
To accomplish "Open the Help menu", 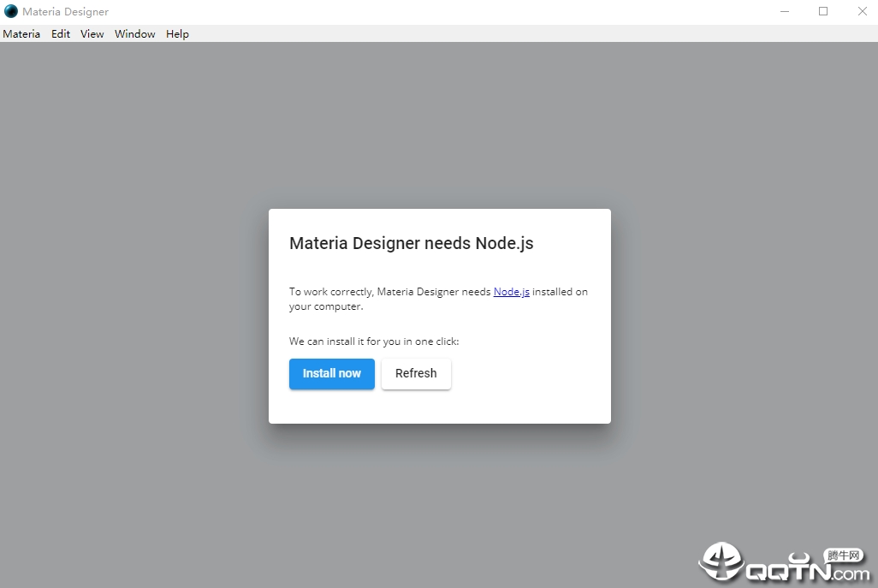I will (x=177, y=33).
